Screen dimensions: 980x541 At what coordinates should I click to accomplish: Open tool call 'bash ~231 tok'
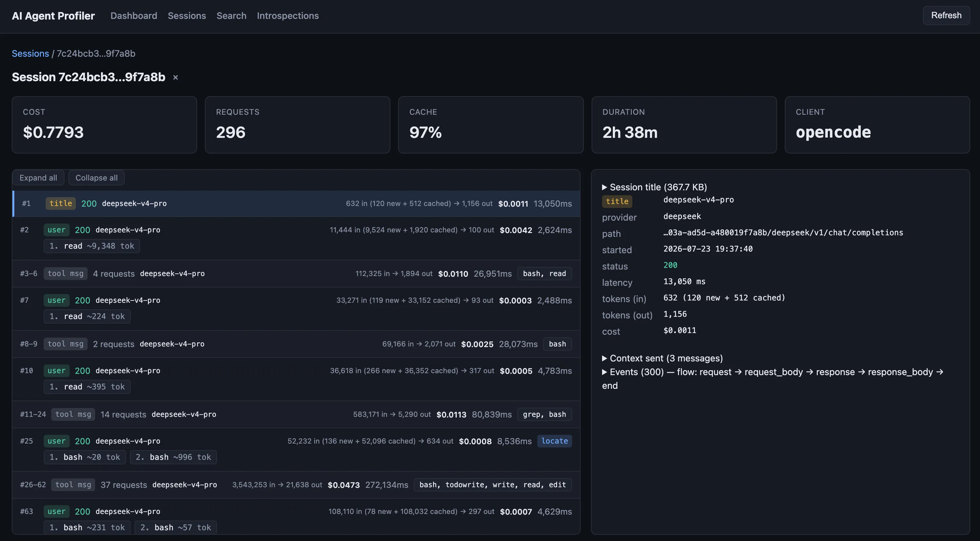tap(87, 527)
